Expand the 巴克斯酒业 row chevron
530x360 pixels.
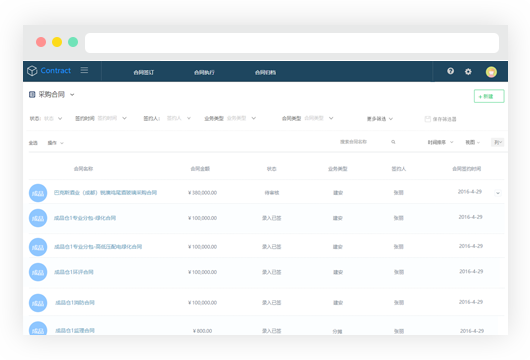(498, 193)
